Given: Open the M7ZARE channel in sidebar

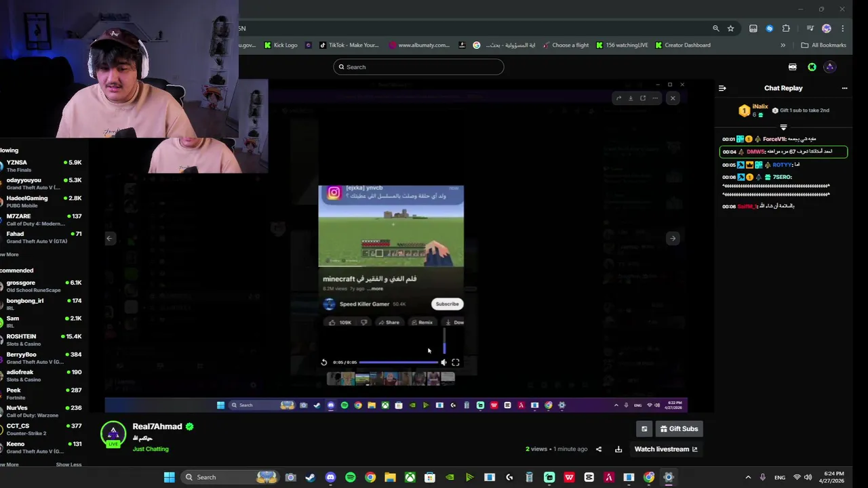Looking at the screenshot, I should 41,220.
